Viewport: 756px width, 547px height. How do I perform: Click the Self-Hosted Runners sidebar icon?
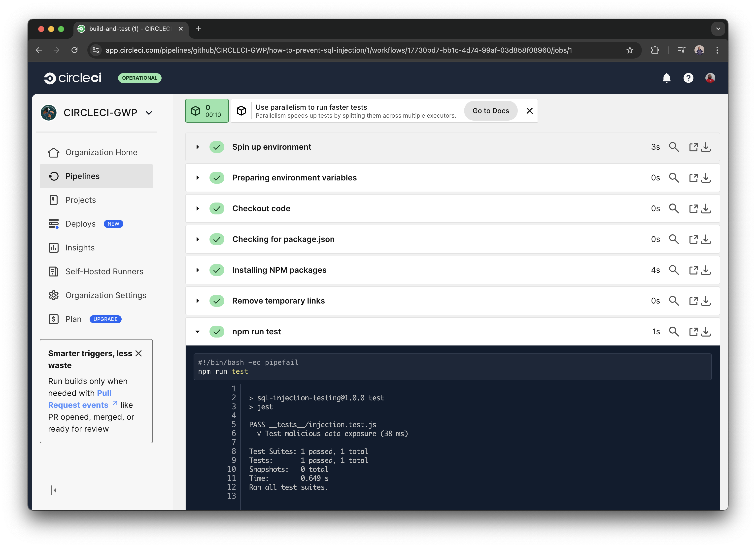[x=54, y=271]
